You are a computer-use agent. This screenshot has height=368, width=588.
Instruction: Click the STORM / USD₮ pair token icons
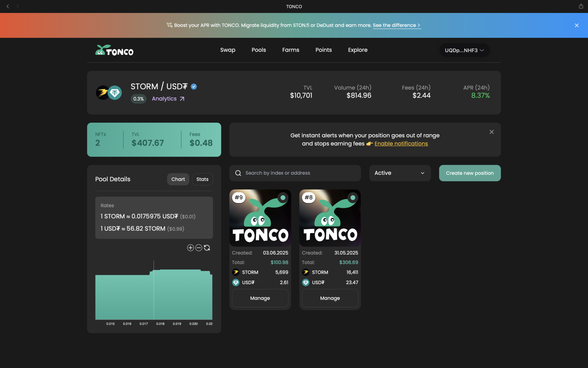pos(109,93)
